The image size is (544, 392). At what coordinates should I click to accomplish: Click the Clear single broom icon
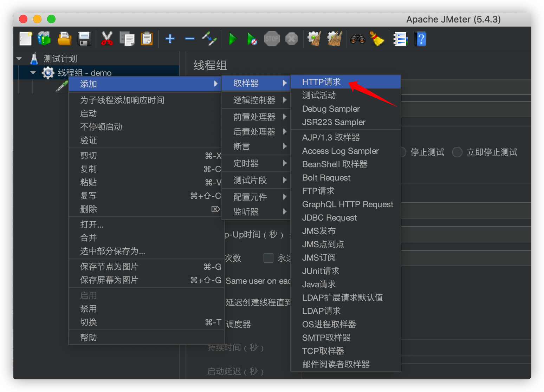tap(314, 39)
